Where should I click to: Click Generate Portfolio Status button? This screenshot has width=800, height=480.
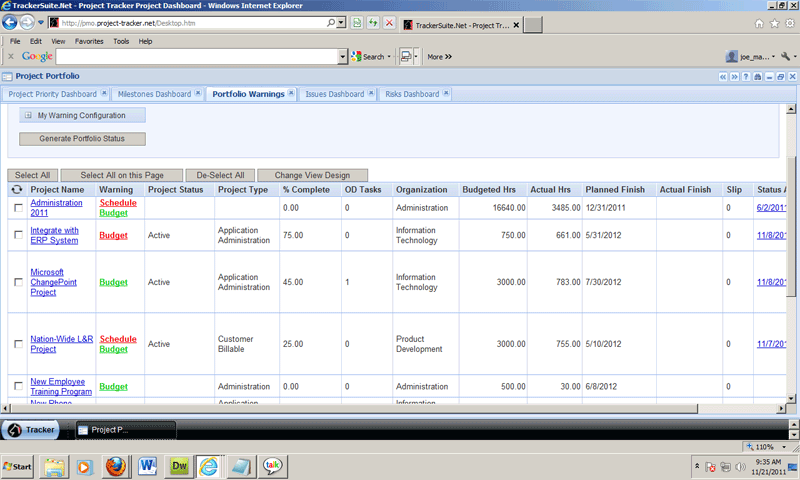(x=82, y=139)
